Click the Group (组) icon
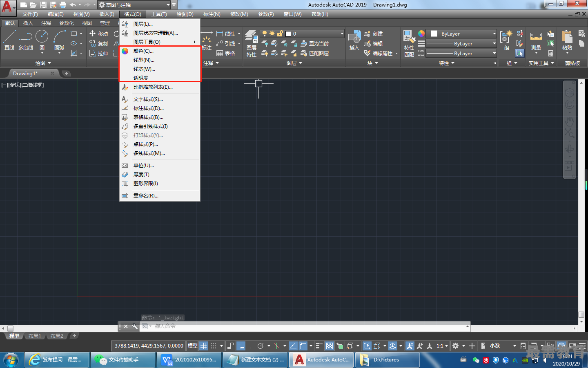This screenshot has width=588, height=368. [506, 40]
